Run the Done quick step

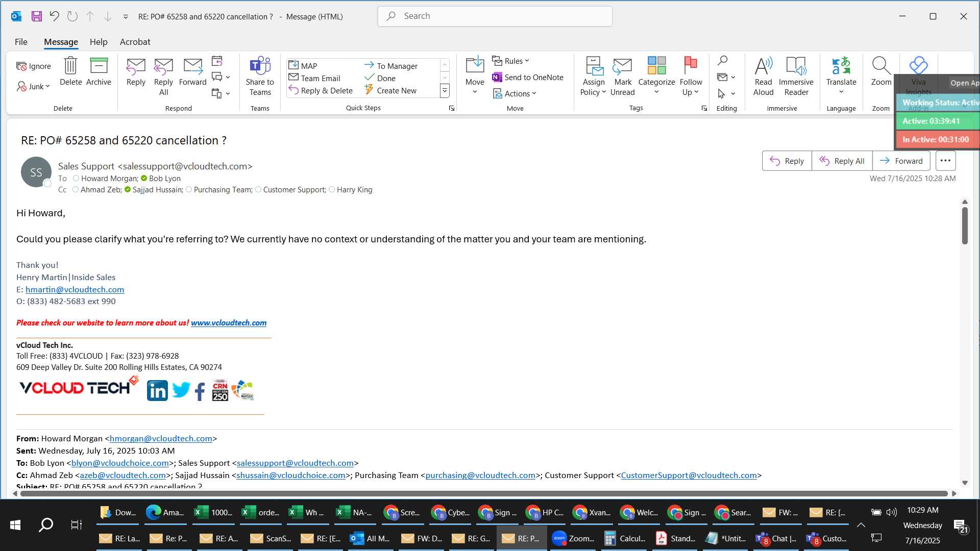click(x=380, y=78)
